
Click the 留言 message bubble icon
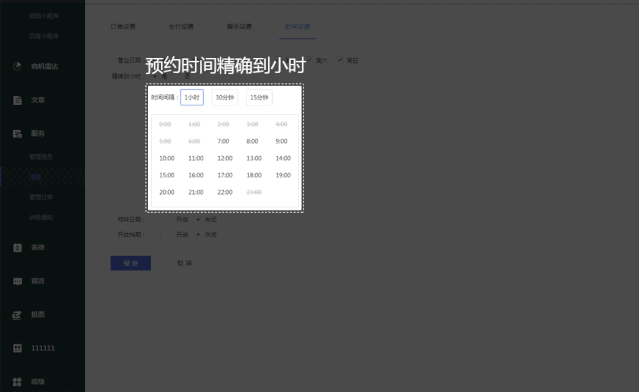17,281
